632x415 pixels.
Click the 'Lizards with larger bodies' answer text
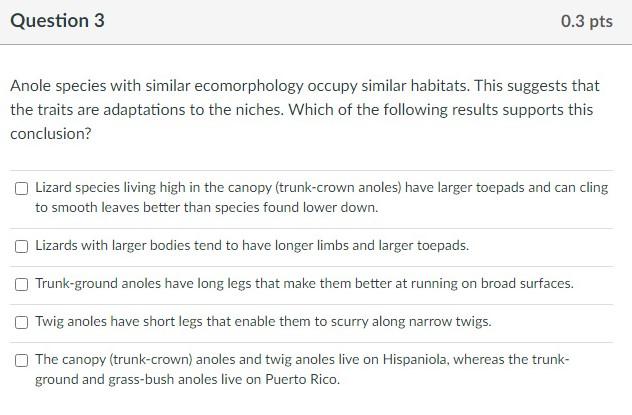252,245
